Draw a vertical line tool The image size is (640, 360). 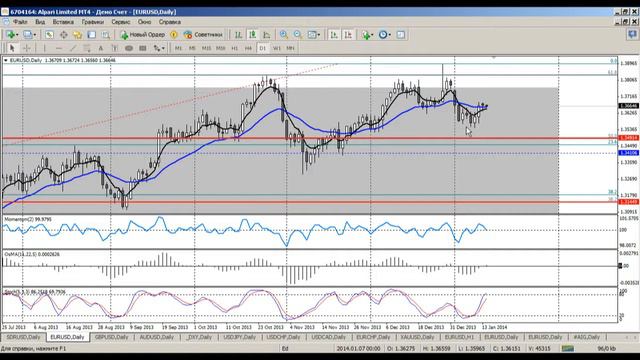pyautogui.click(x=45, y=48)
